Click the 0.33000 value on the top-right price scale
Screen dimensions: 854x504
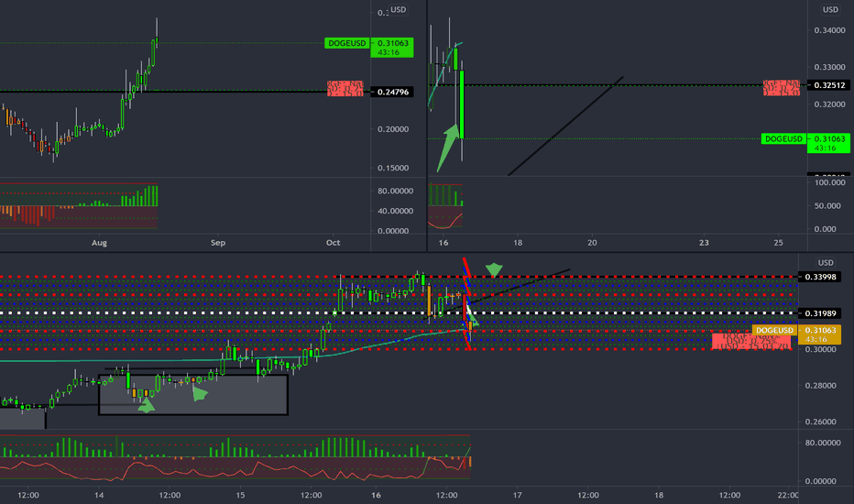(x=829, y=68)
